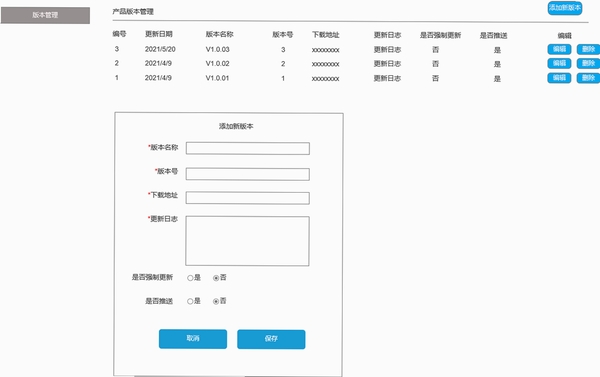Image resolution: width=600 pixels, height=377 pixels.
Task: Click download address of V1.0.01 row
Action: (x=325, y=79)
